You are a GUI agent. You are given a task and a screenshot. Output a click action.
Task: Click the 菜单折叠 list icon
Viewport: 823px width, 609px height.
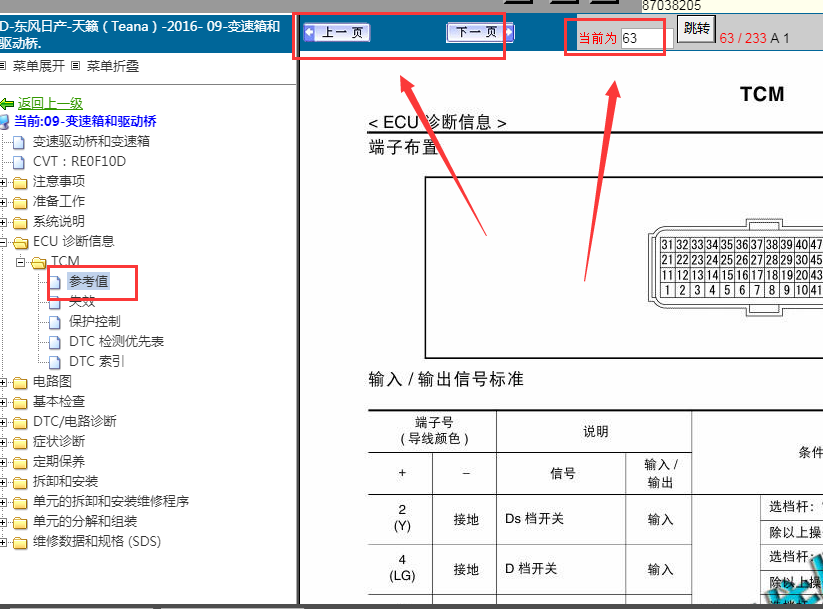[76, 66]
